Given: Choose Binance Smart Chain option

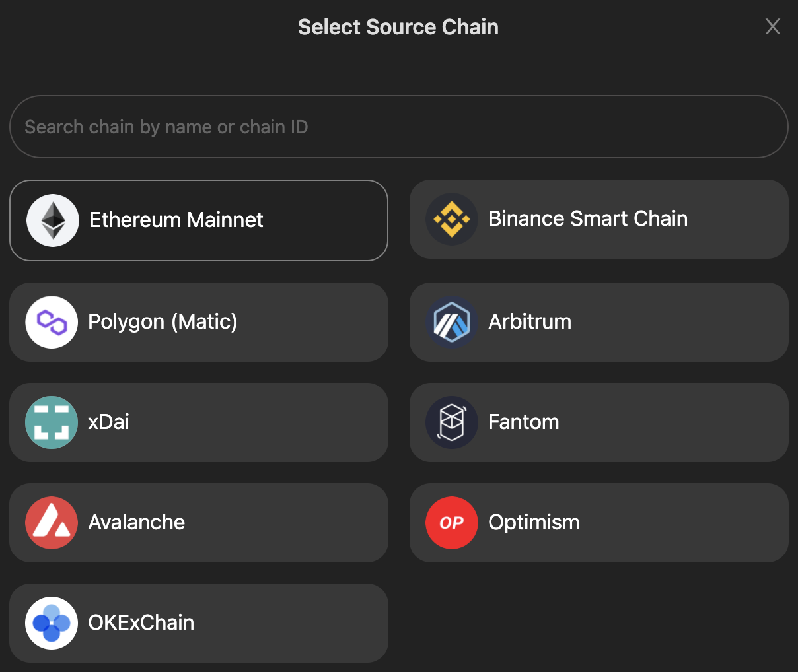Looking at the screenshot, I should click(599, 219).
